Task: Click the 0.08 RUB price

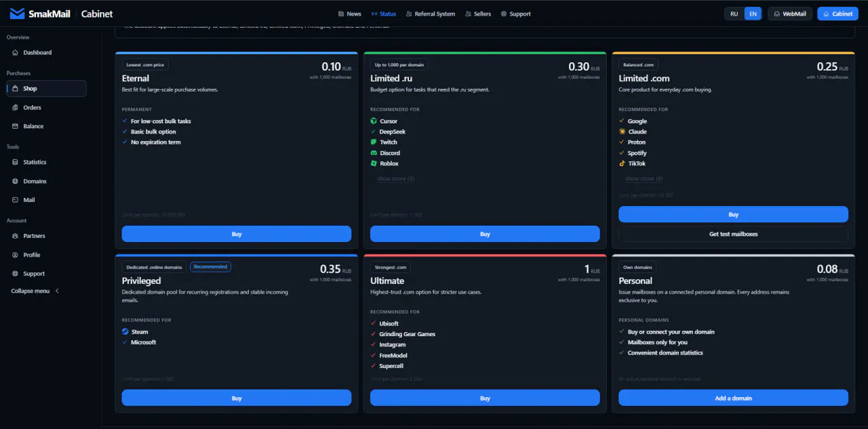Action: tap(832, 270)
